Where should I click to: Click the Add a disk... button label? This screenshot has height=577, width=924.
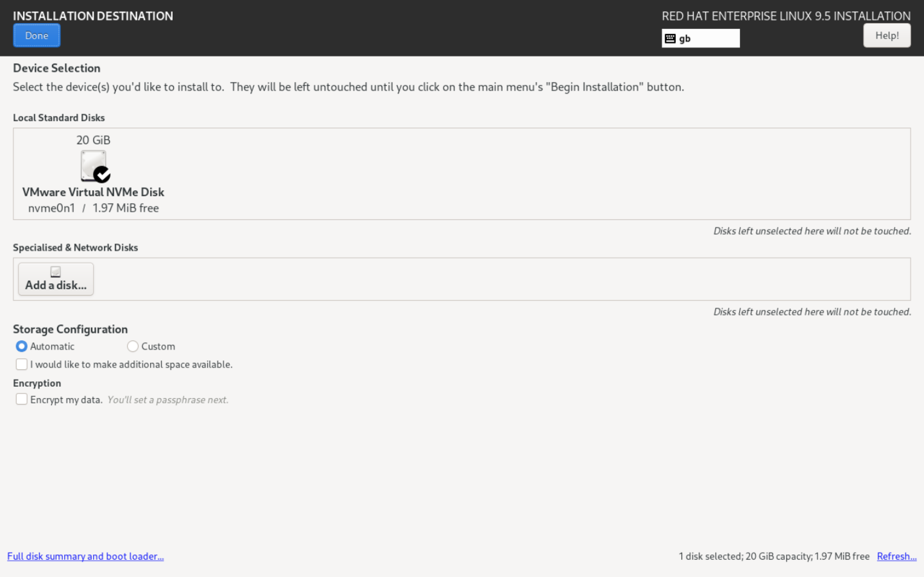pos(56,285)
